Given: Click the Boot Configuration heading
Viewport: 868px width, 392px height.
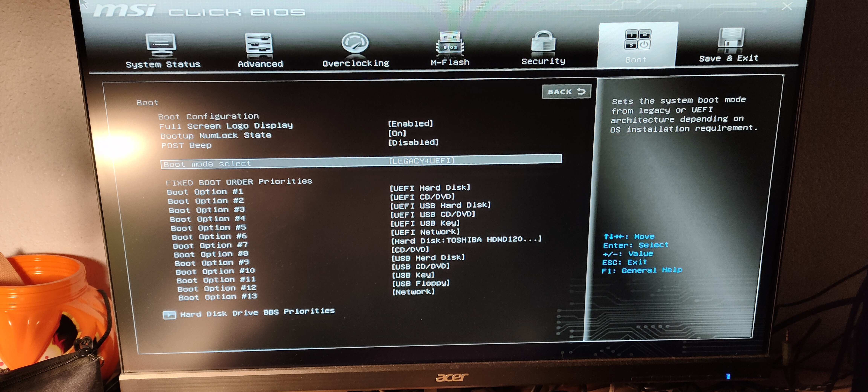Looking at the screenshot, I should click(208, 117).
